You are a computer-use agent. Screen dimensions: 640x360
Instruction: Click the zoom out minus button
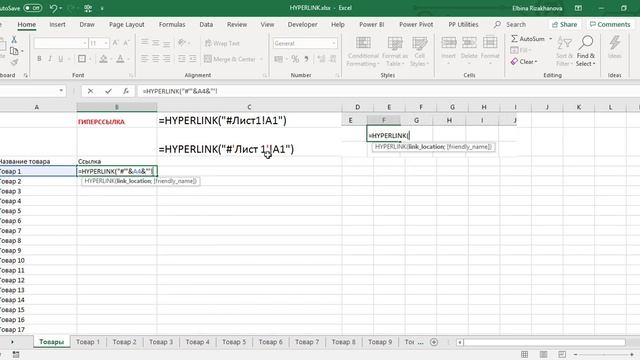pyautogui.click(x=576, y=354)
